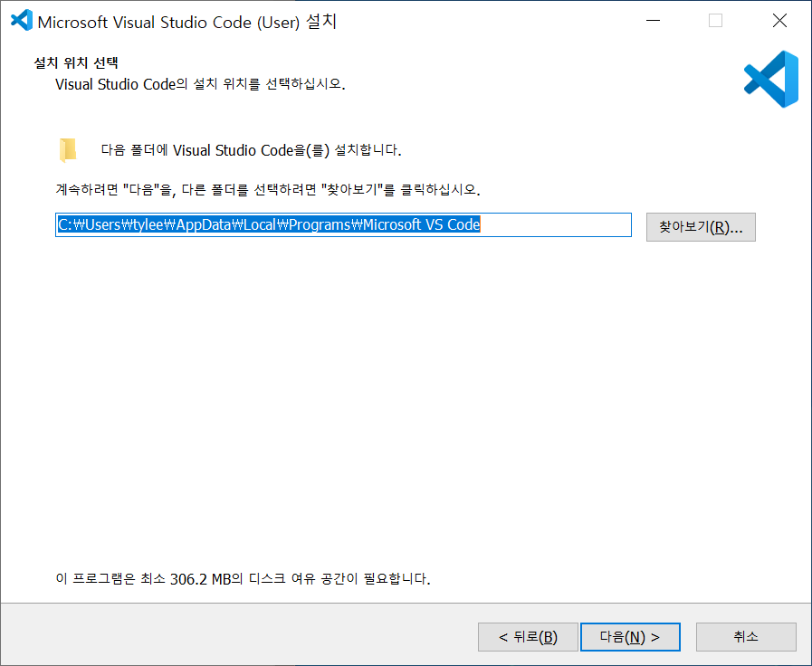
Task: Proceed with the 다음(N) button
Action: click(x=630, y=636)
